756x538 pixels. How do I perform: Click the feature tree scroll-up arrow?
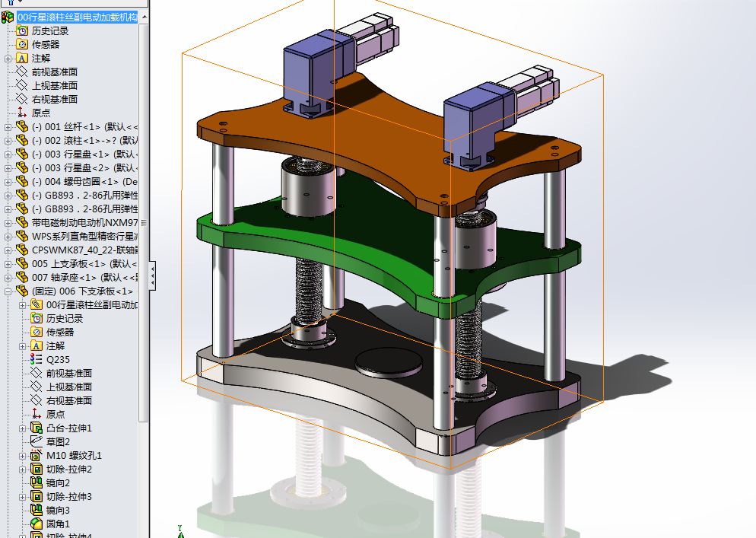[x=145, y=17]
